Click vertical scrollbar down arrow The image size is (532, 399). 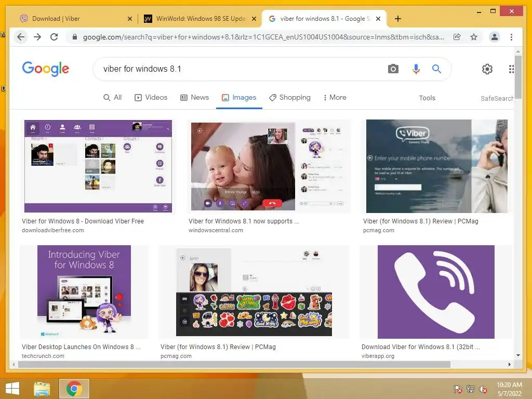[518, 355]
